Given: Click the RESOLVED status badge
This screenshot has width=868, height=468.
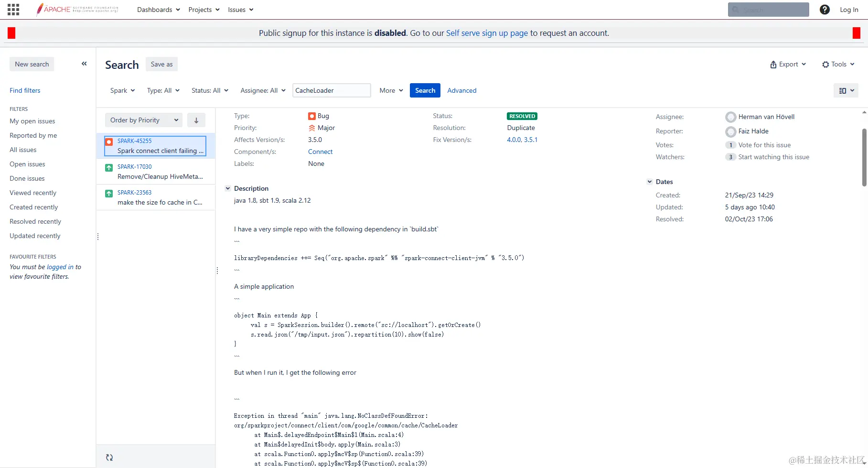Looking at the screenshot, I should [x=522, y=116].
